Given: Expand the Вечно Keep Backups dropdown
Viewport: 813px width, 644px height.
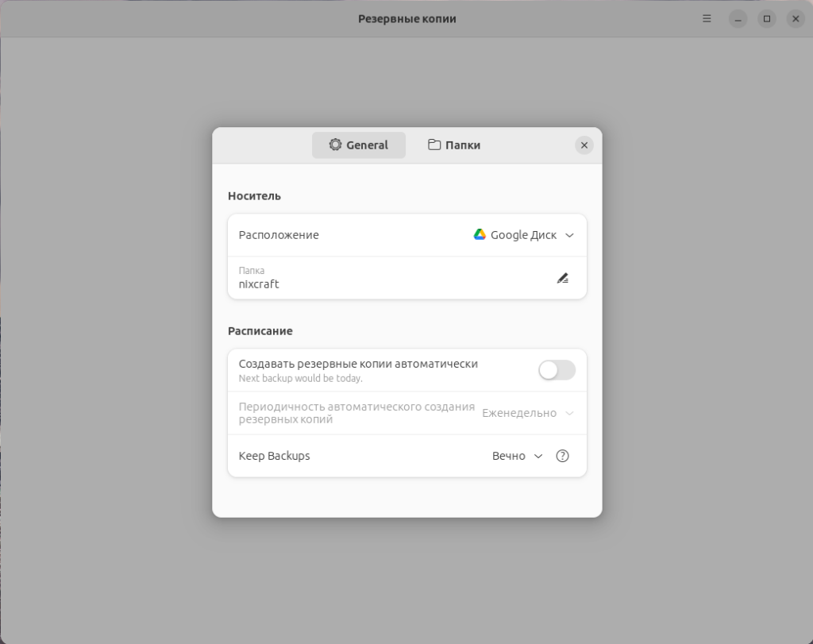Looking at the screenshot, I should pyautogui.click(x=518, y=456).
